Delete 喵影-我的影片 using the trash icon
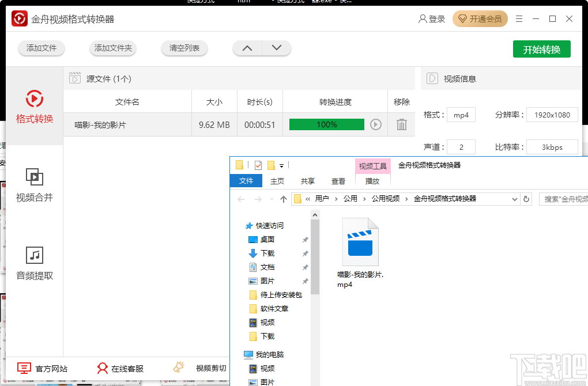The image size is (588, 386). point(401,123)
